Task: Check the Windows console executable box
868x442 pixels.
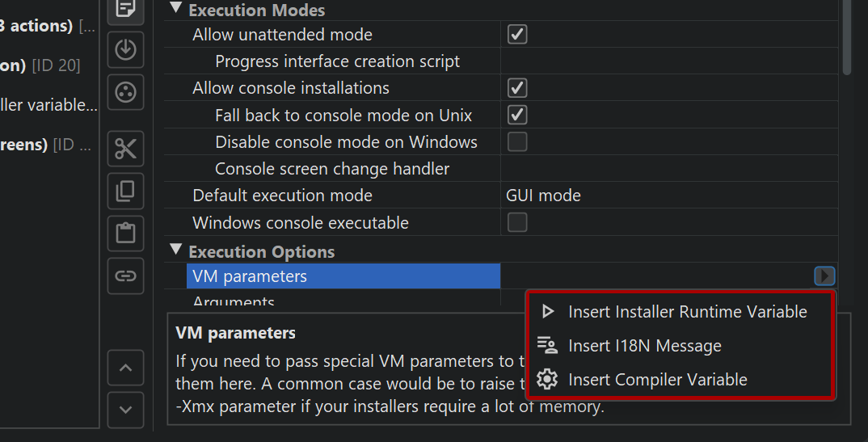Action: 517,222
